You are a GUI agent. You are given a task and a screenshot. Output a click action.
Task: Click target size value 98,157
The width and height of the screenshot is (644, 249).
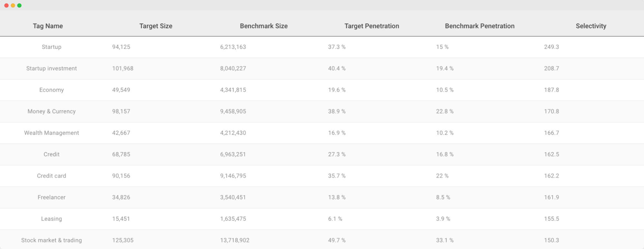[121, 111]
